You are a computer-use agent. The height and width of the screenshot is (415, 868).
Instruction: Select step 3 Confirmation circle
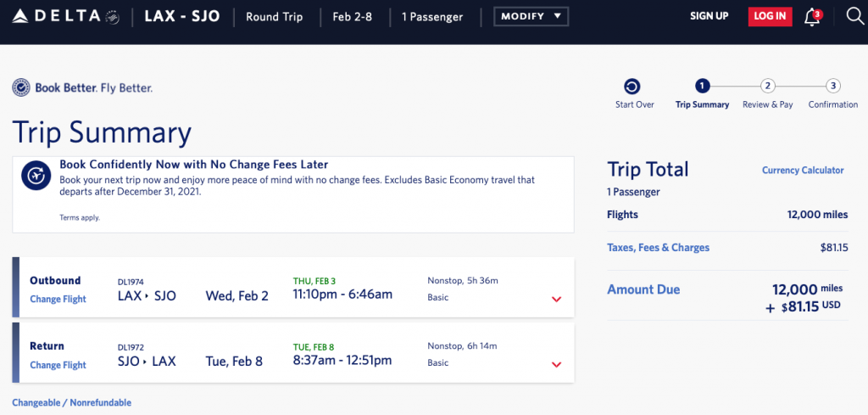[833, 86]
